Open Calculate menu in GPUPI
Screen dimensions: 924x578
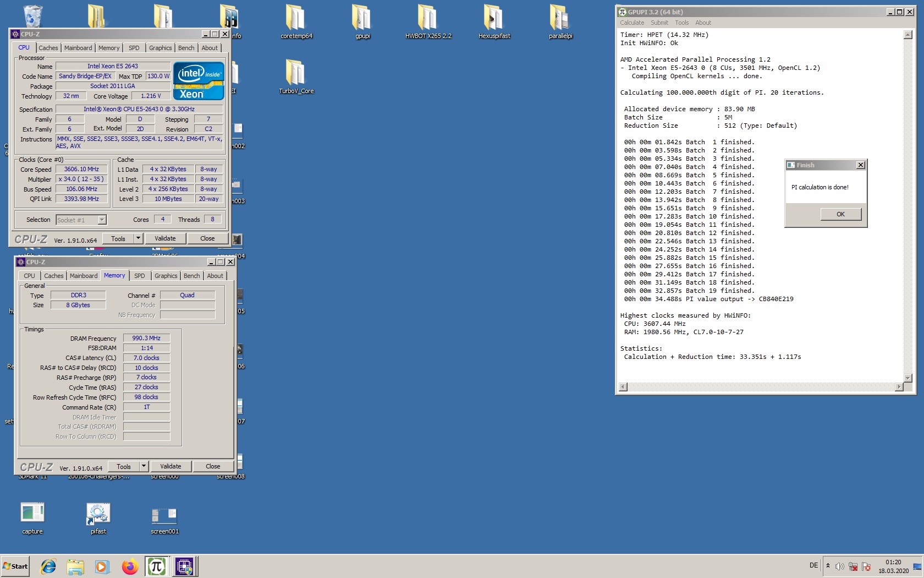click(x=632, y=23)
